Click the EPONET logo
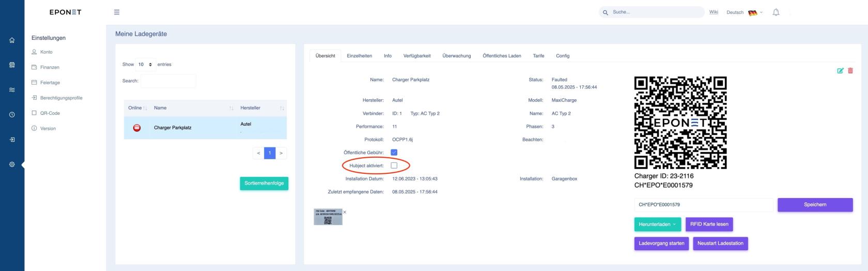This screenshot has width=868, height=271. pos(65,12)
